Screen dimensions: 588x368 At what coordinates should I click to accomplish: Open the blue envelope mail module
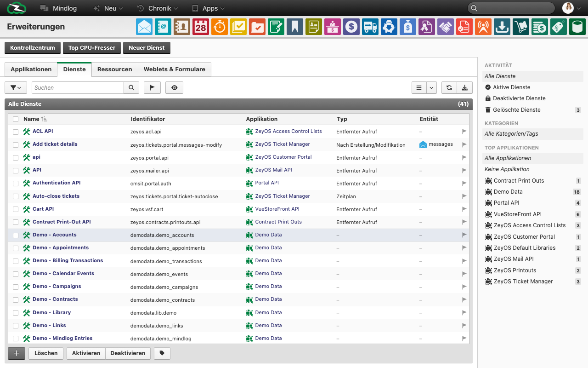144,27
